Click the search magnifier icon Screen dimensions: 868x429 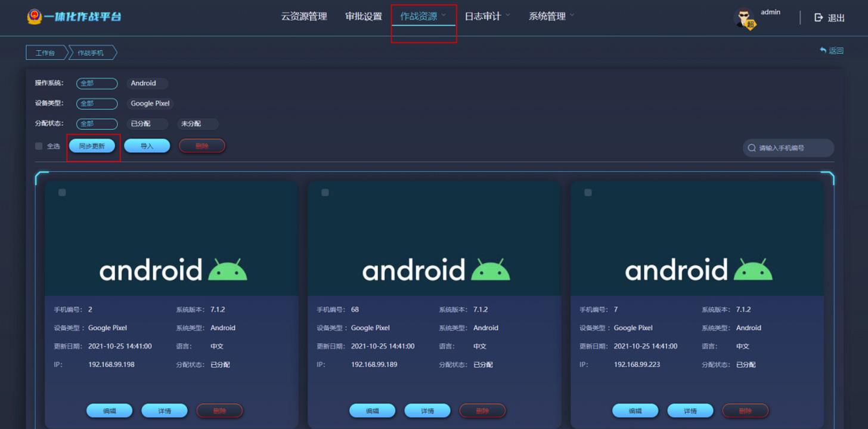[751, 148]
